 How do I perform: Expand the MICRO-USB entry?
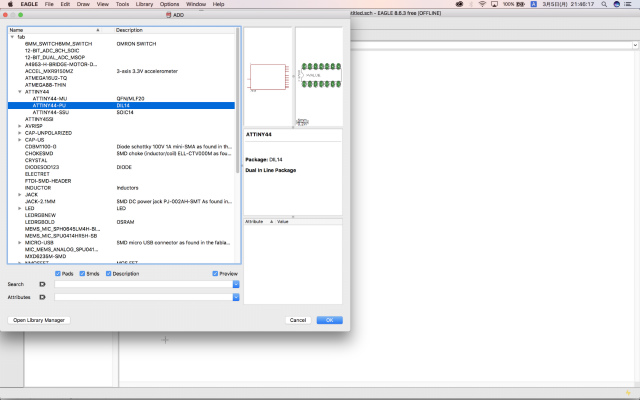pyautogui.click(x=20, y=243)
